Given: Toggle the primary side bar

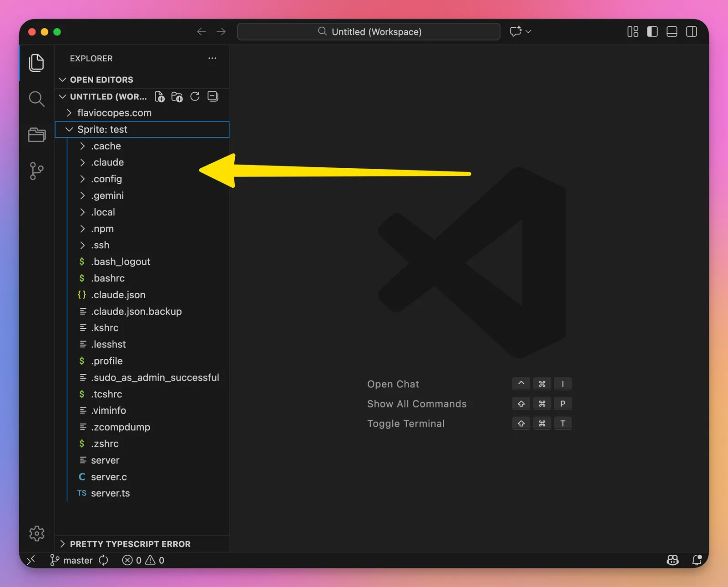Looking at the screenshot, I should pos(652,31).
